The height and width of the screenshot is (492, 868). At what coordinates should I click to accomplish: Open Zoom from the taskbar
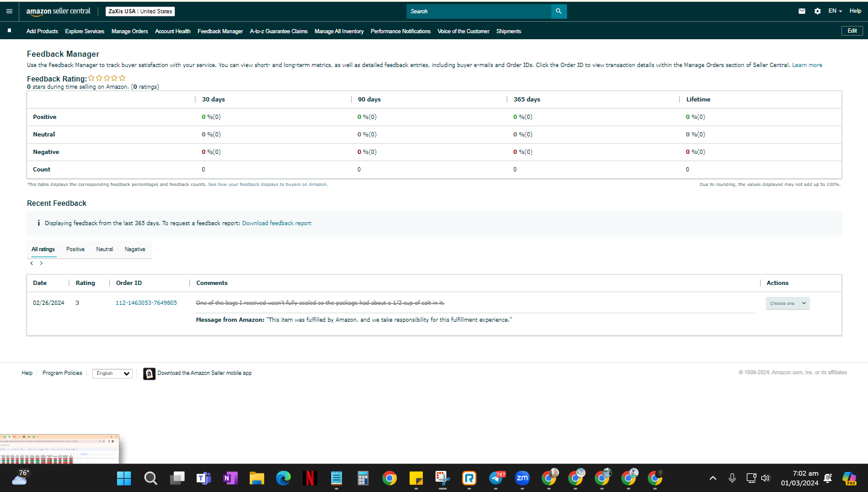pyautogui.click(x=522, y=479)
